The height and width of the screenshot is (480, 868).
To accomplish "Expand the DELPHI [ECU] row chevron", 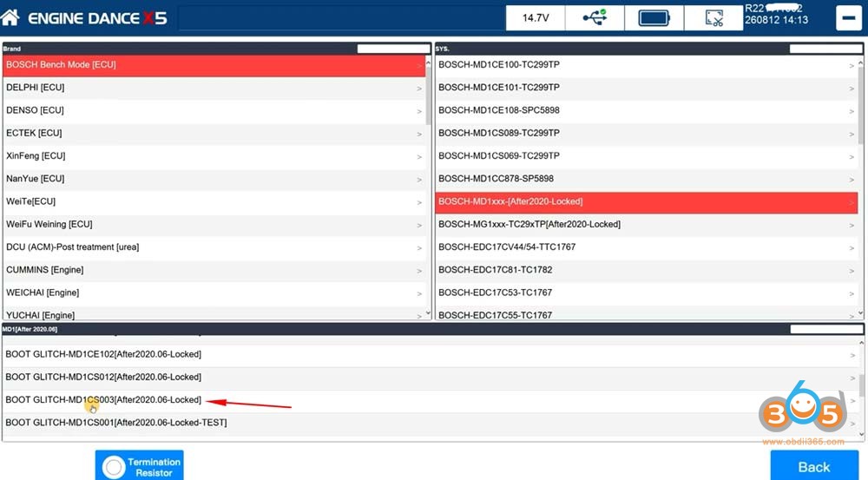I will point(419,89).
